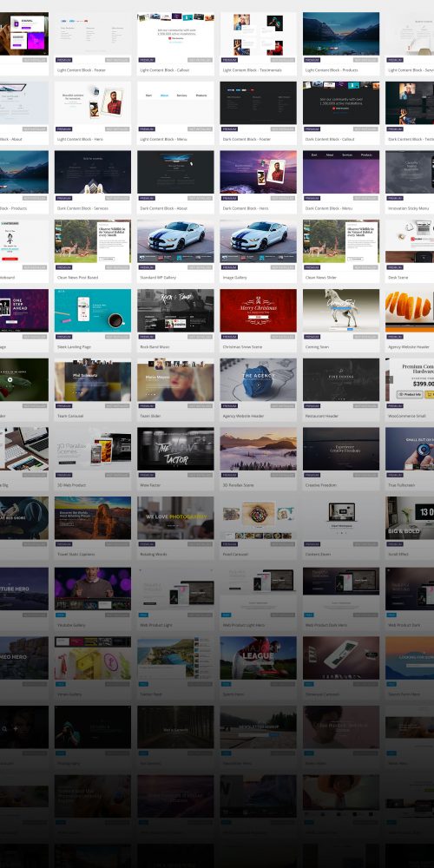
Task: Click Not Installed badge on Light Content Block - Hero
Action: [x=117, y=129]
